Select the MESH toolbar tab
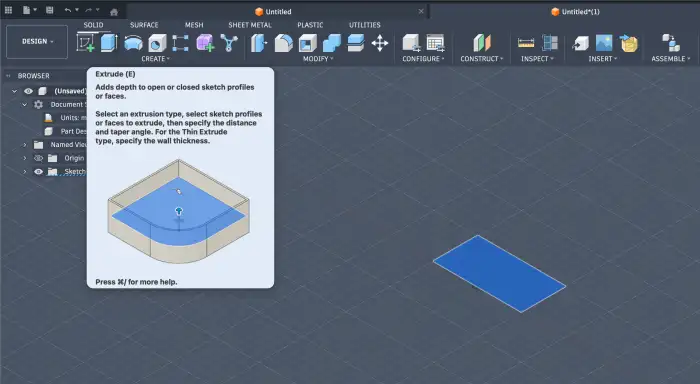Screen dimensions: 700x384 (x=194, y=25)
